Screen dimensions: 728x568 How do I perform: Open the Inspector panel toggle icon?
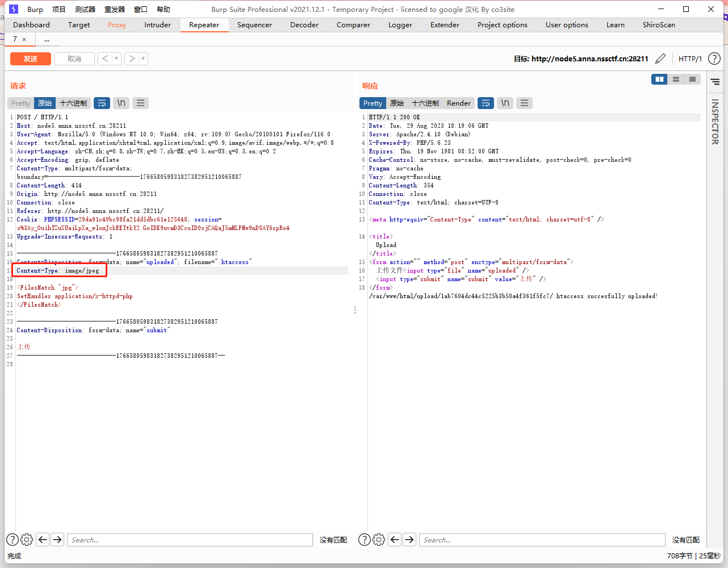pyautogui.click(x=716, y=82)
